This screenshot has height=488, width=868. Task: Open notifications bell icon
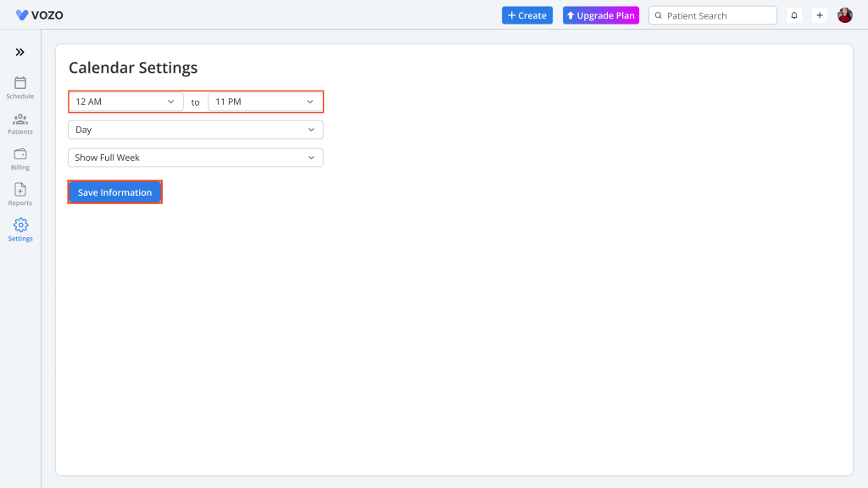(793, 15)
